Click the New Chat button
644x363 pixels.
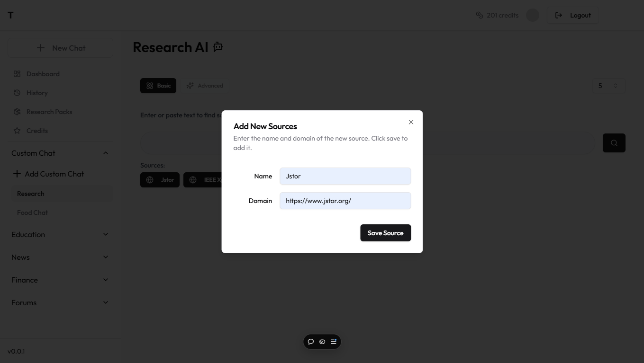click(61, 48)
